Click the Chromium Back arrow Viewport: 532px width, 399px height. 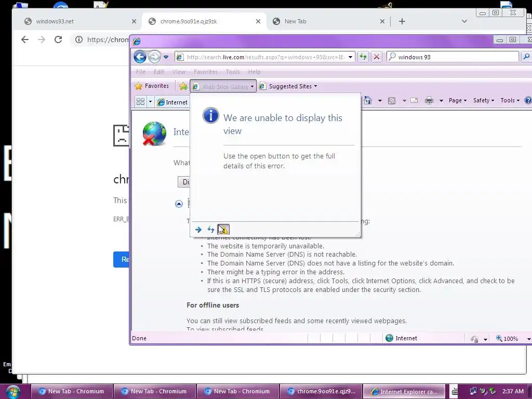coord(25,39)
